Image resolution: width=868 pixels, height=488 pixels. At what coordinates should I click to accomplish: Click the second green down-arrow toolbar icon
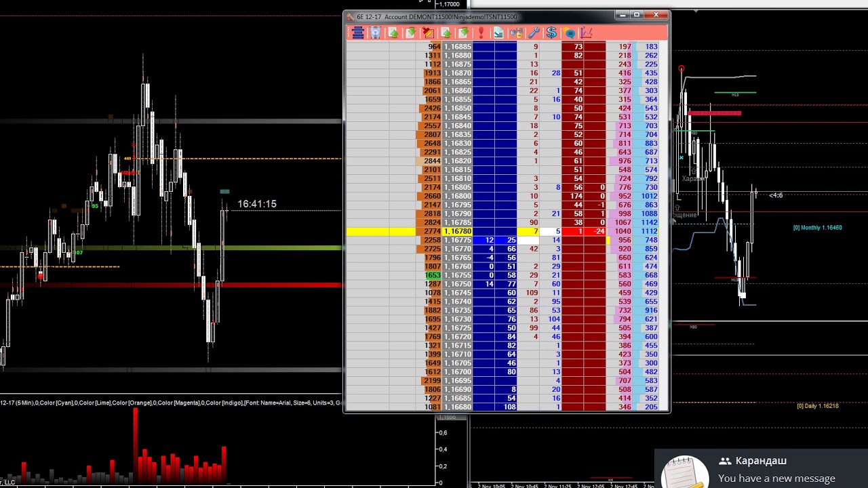(x=463, y=33)
